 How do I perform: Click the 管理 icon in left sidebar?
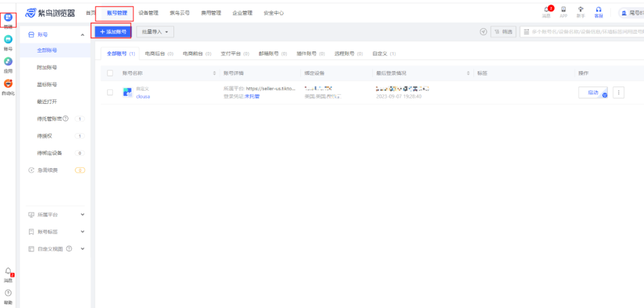pyautogui.click(x=8, y=18)
